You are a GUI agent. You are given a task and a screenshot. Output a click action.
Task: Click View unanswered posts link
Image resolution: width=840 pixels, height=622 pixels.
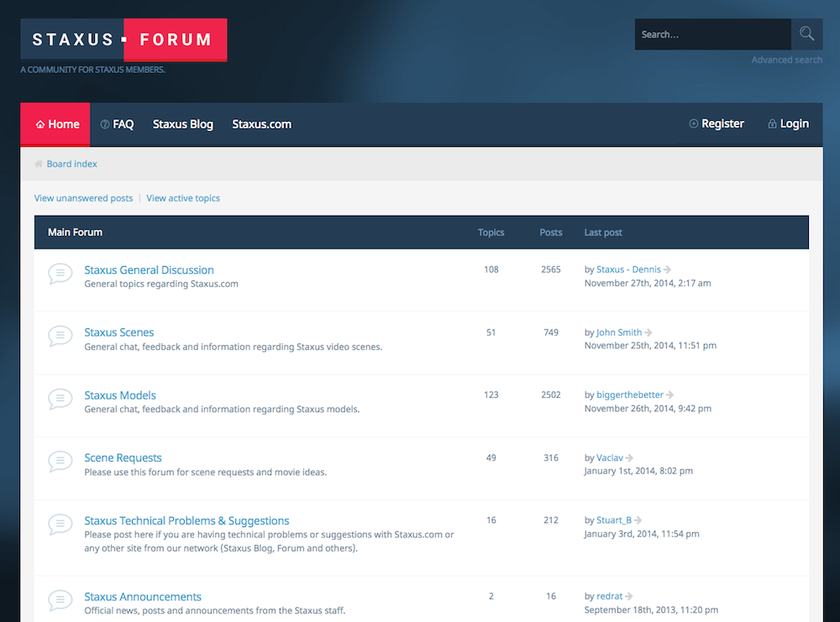(x=83, y=198)
